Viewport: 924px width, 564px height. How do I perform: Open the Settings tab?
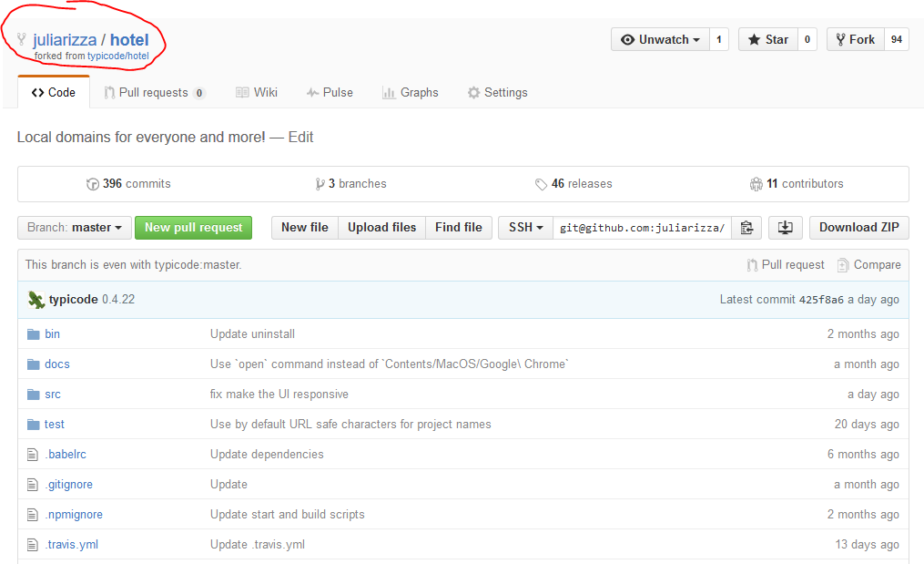497,93
